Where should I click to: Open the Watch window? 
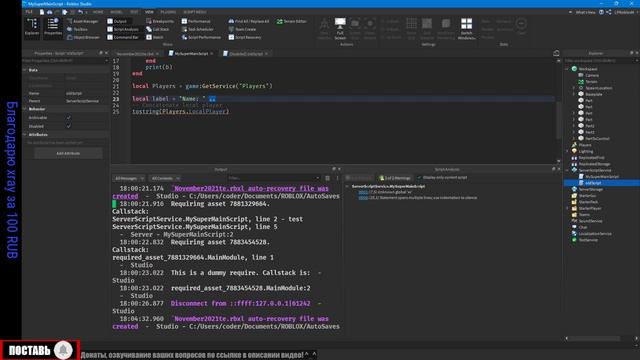pos(155,37)
